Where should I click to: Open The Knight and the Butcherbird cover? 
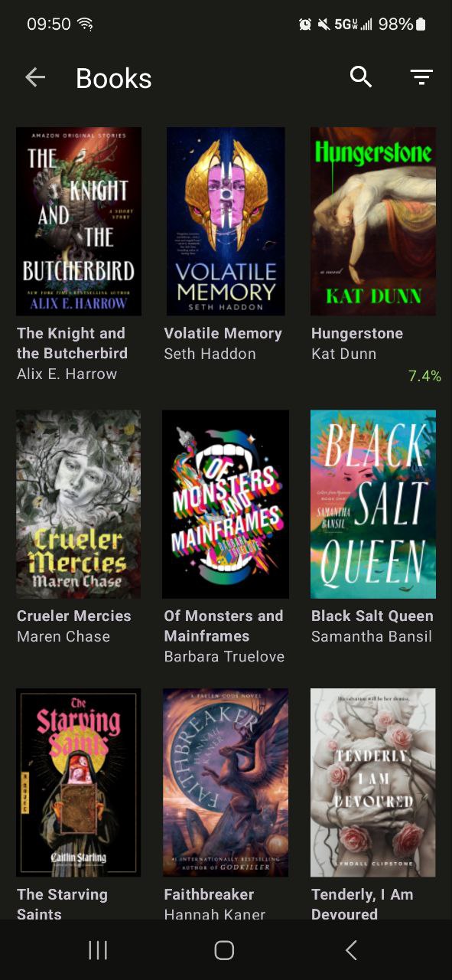[x=79, y=221]
